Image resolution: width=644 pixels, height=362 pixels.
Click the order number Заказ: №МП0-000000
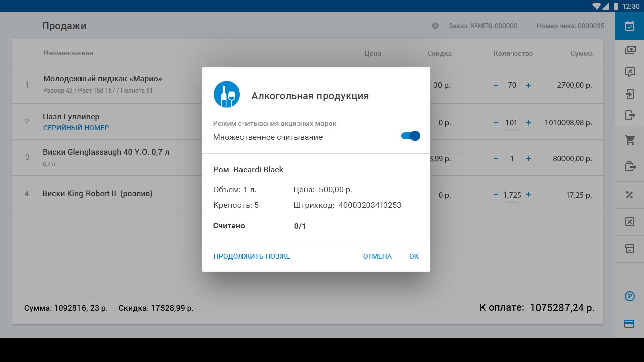pyautogui.click(x=483, y=26)
